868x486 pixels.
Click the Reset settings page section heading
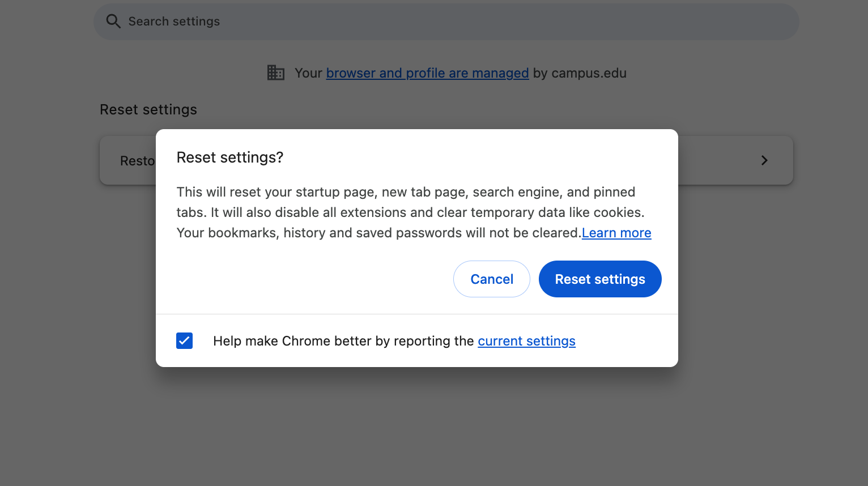(x=148, y=109)
